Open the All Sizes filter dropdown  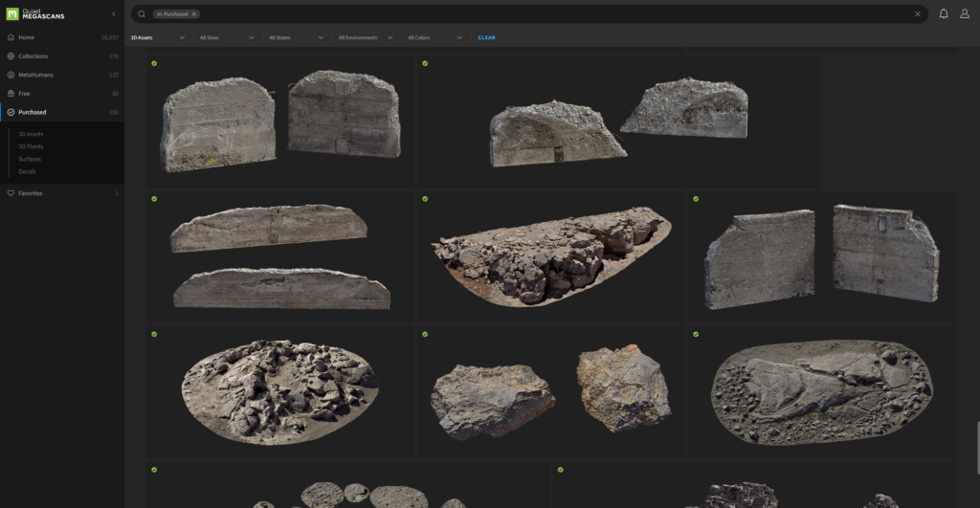click(227, 37)
